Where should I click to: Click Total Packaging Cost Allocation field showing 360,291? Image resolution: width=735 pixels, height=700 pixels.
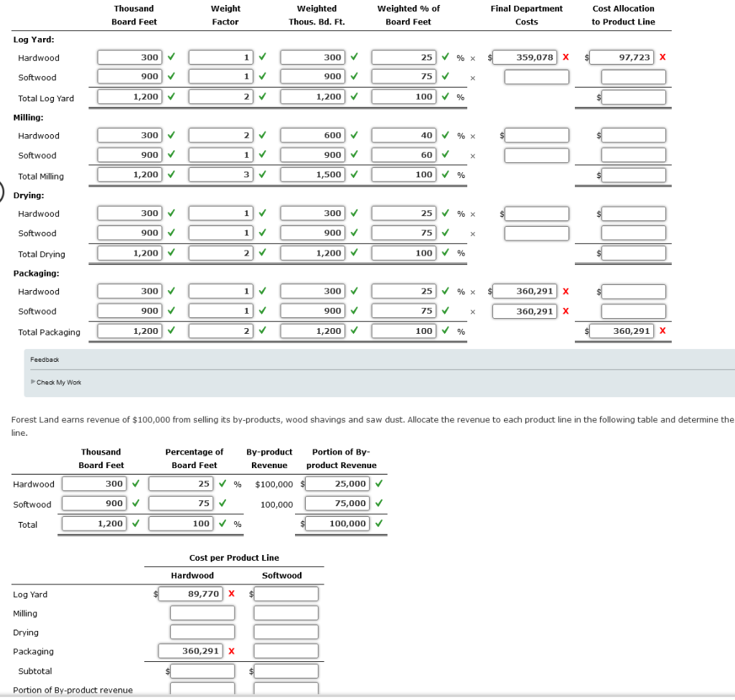coord(622,331)
